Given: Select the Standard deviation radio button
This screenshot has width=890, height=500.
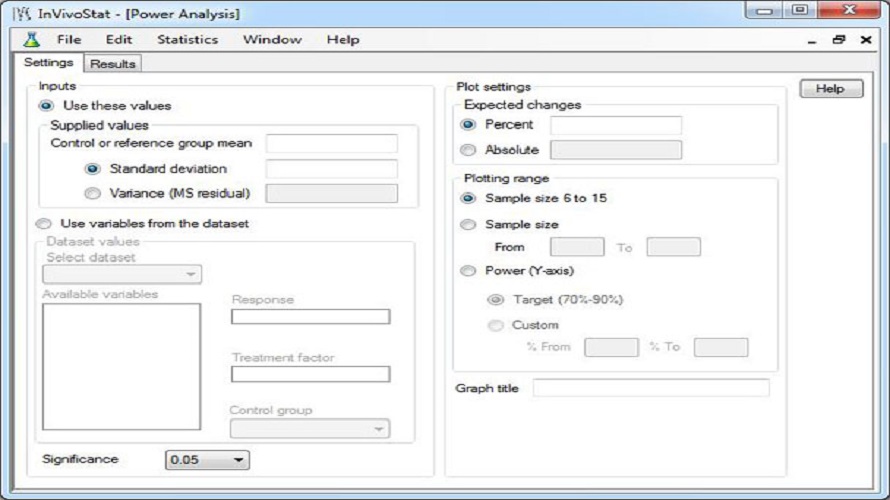Looking at the screenshot, I should (93, 169).
